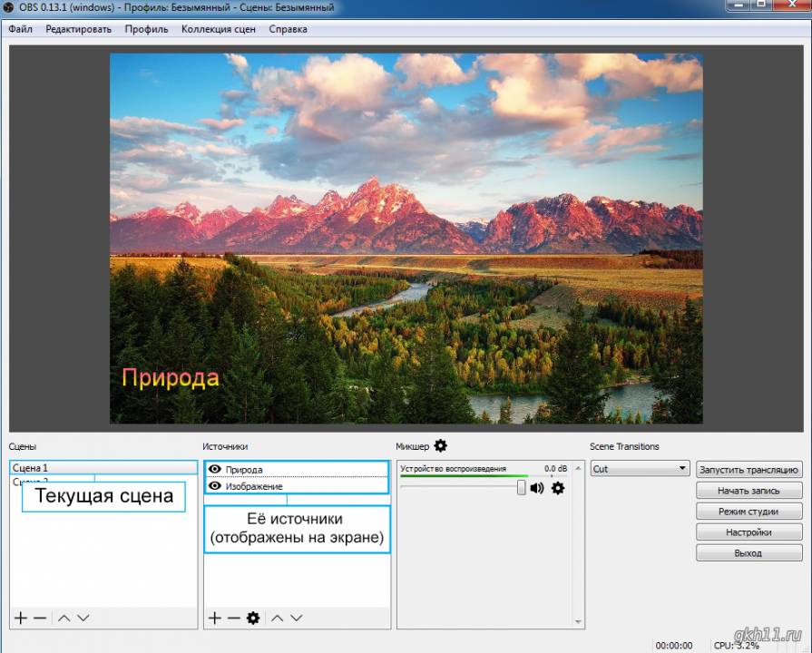Viewport: 812px width, 653px height.
Task: Open the Cut scene transitions dropdown
Action: 640,469
